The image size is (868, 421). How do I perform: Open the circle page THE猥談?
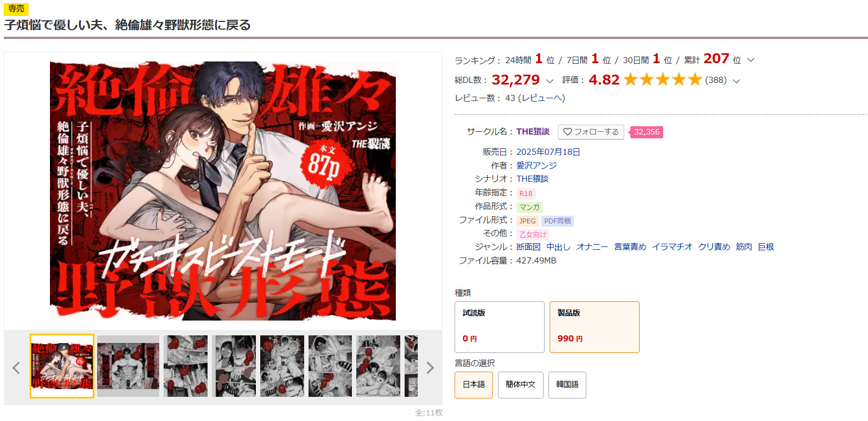(x=533, y=132)
